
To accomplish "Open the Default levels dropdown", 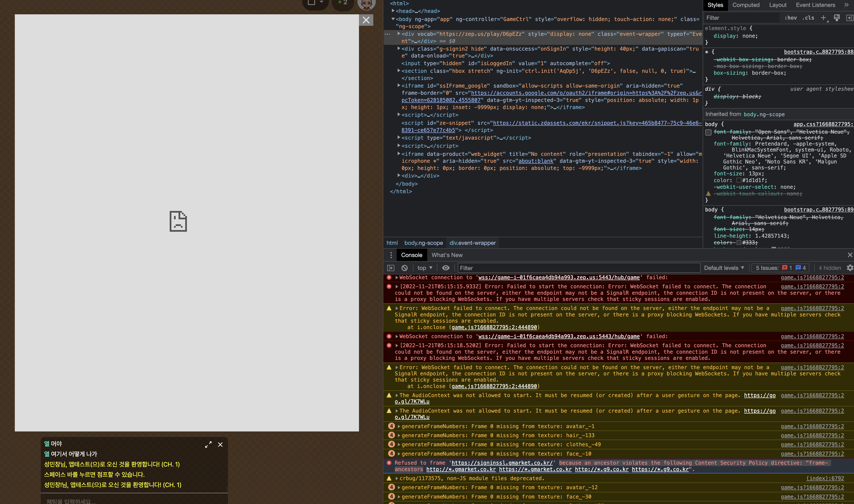I will pos(724,268).
